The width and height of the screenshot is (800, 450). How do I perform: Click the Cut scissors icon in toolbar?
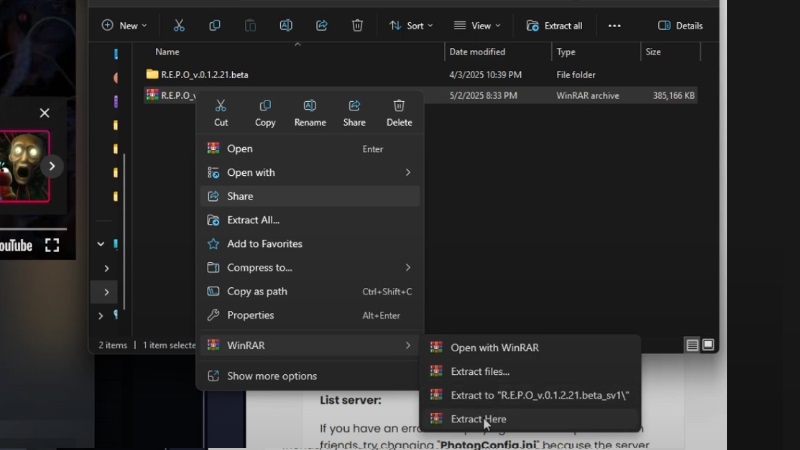click(179, 26)
